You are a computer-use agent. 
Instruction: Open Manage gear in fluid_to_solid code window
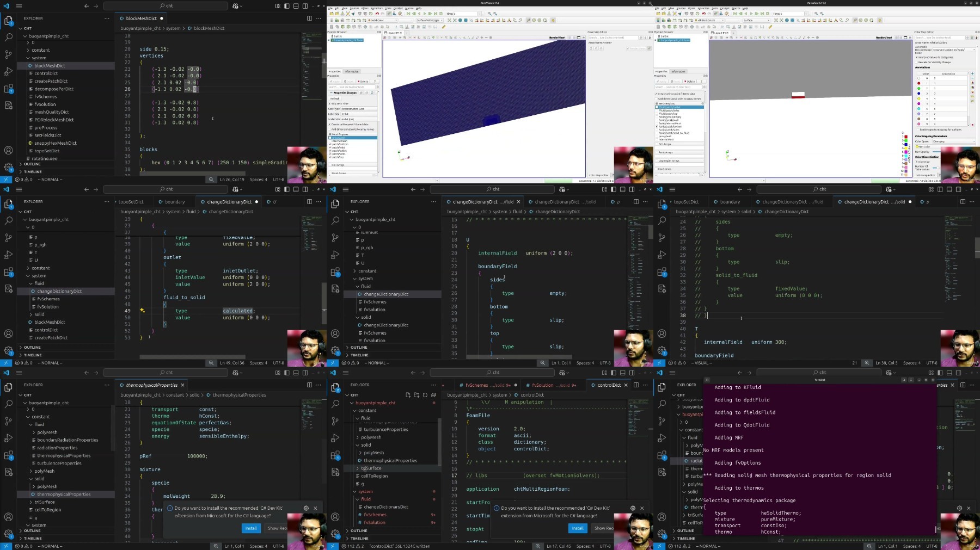8,350
